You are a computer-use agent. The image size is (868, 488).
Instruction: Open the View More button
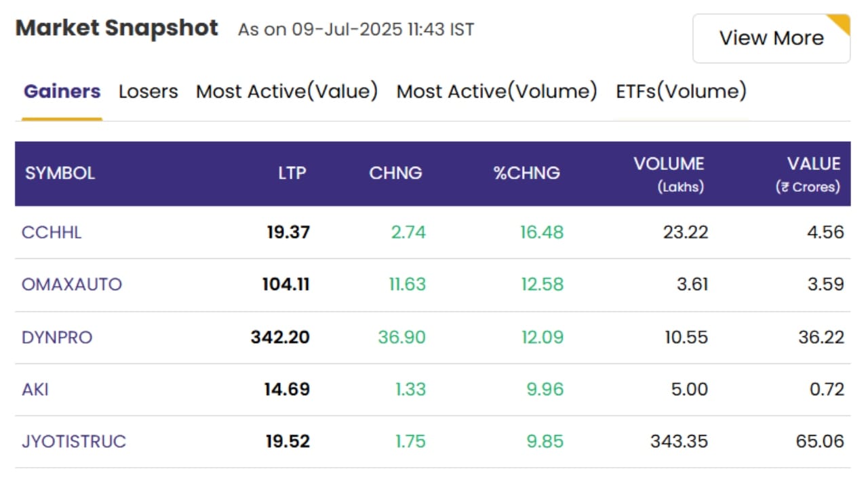[771, 39]
